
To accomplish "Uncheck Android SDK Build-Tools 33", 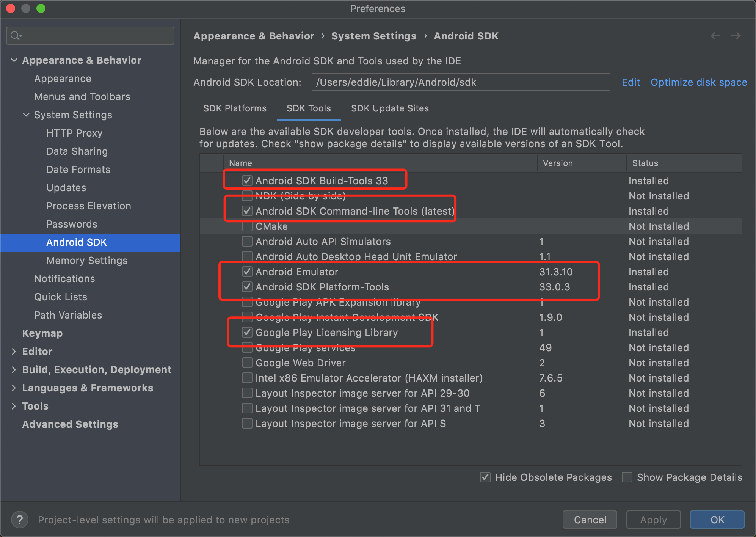I will coord(247,181).
